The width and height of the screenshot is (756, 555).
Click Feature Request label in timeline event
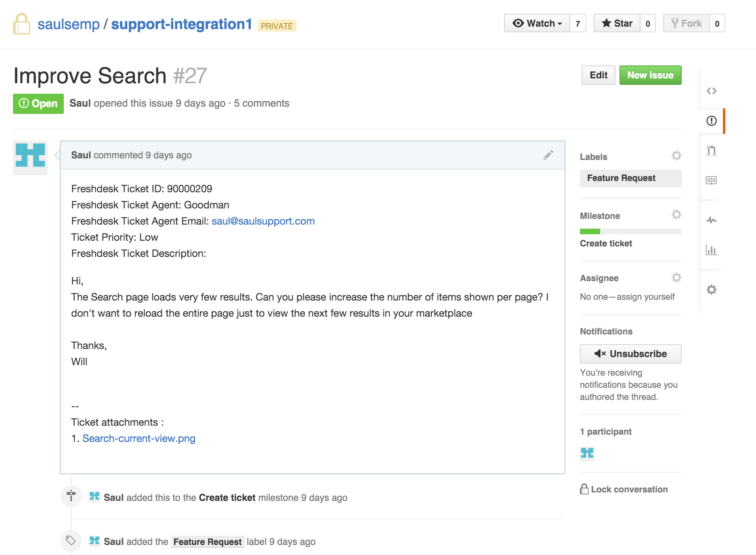[x=208, y=542]
